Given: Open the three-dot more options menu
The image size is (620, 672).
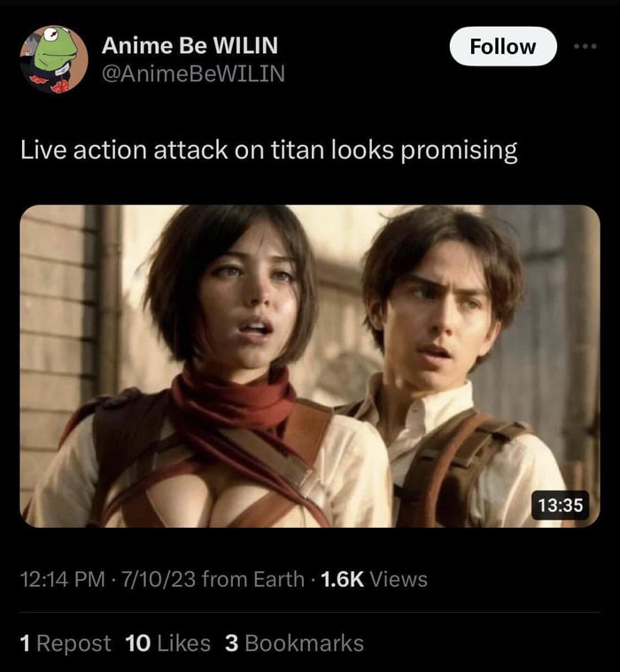Looking at the screenshot, I should pyautogui.click(x=585, y=46).
